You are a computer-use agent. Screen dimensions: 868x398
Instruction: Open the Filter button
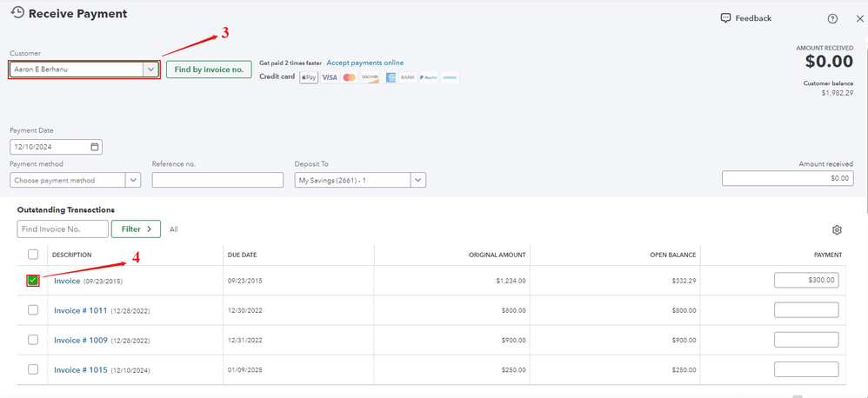137,229
